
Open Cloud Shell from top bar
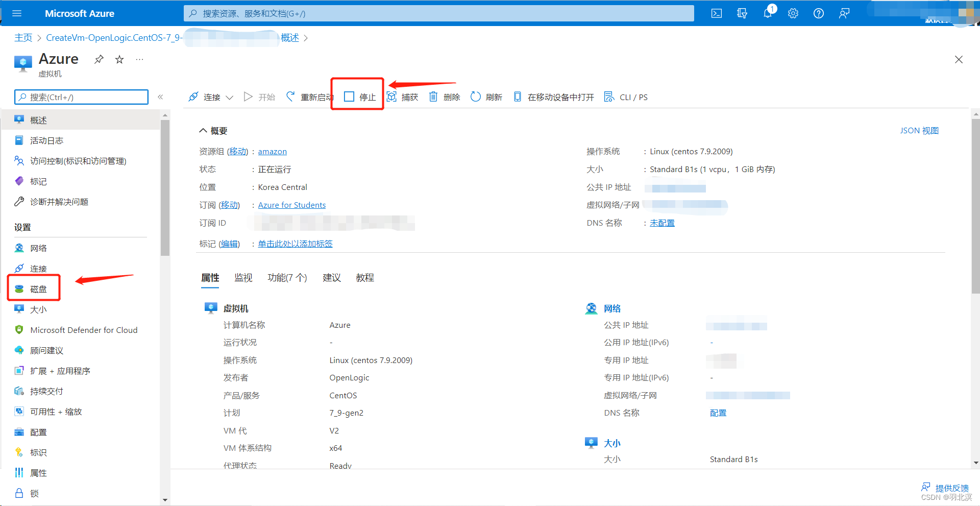[717, 13]
